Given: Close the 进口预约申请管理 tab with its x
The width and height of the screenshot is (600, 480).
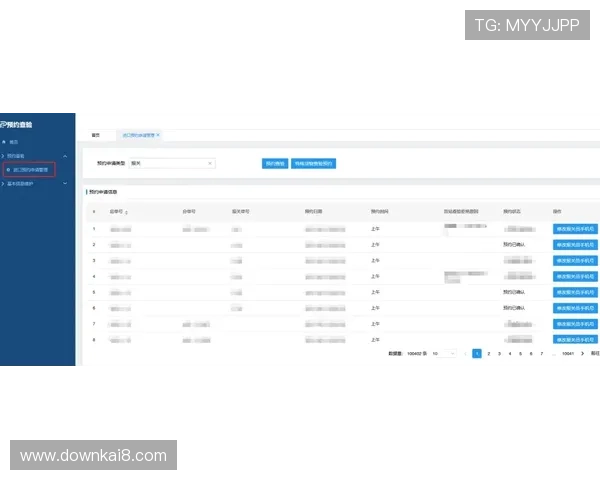Looking at the screenshot, I should [158, 134].
